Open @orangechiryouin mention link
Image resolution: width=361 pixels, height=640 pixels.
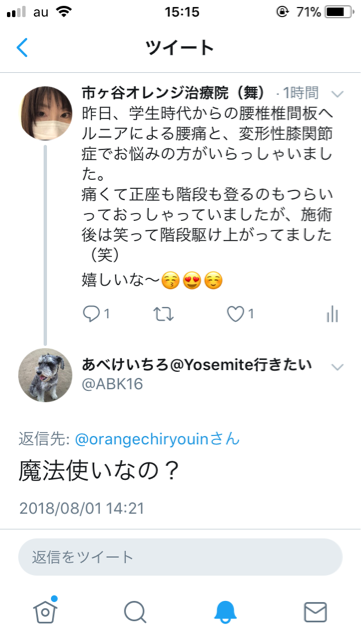[x=143, y=439]
